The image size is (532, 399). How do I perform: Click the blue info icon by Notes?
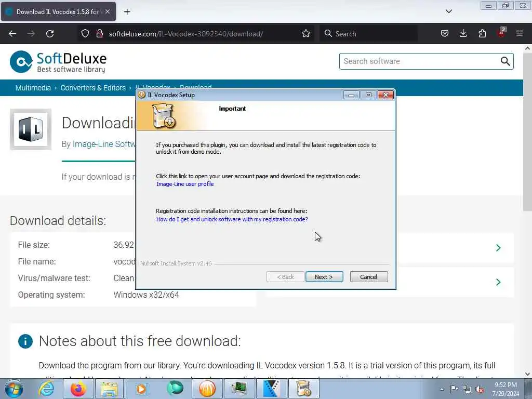(25, 341)
